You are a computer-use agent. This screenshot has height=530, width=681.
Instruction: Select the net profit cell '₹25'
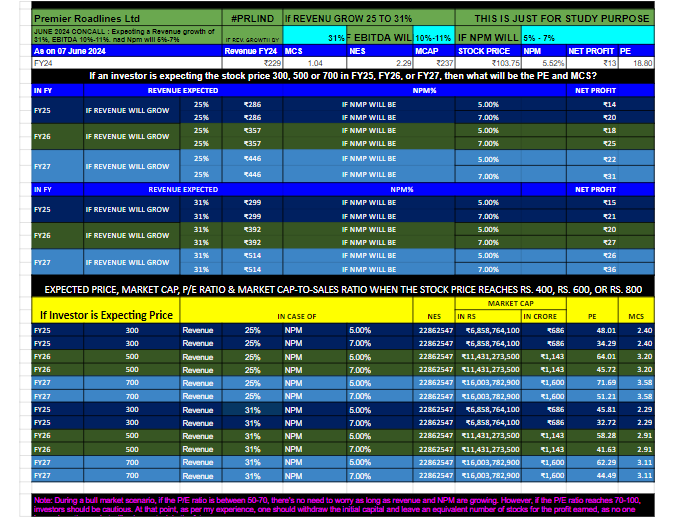point(610,143)
